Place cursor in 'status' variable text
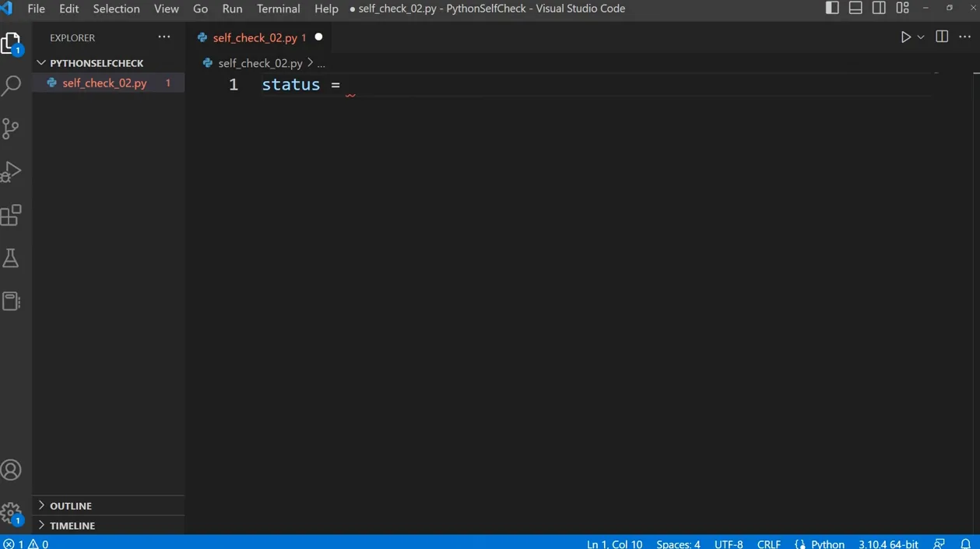 [x=291, y=85]
